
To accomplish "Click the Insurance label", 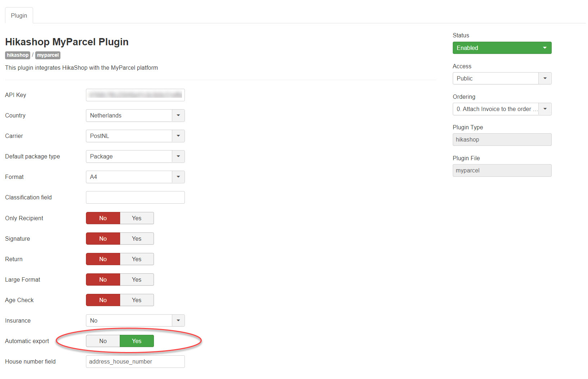I will [x=18, y=320].
